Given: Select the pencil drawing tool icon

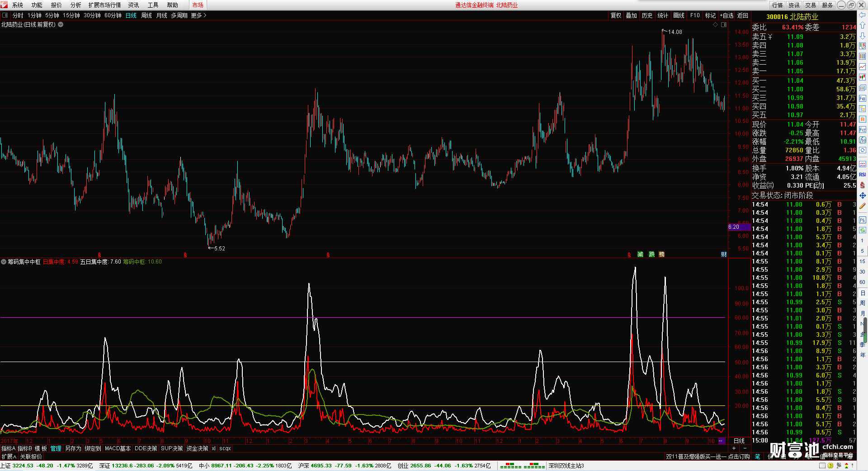Looking at the screenshot, I should [863, 206].
